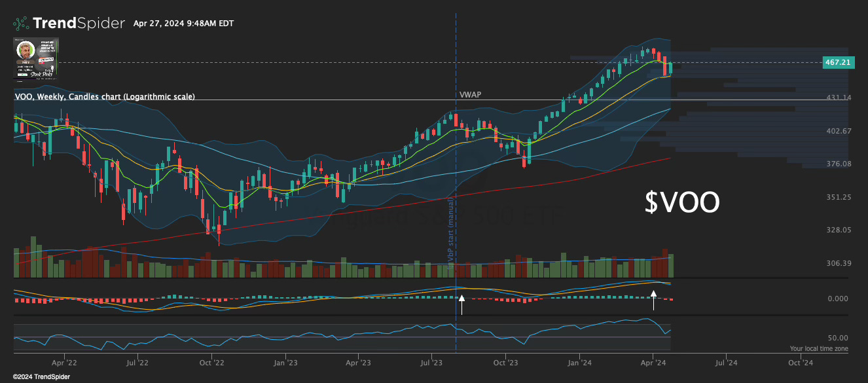
Task: Click the 467.21 current price badge
Action: pyautogui.click(x=838, y=62)
